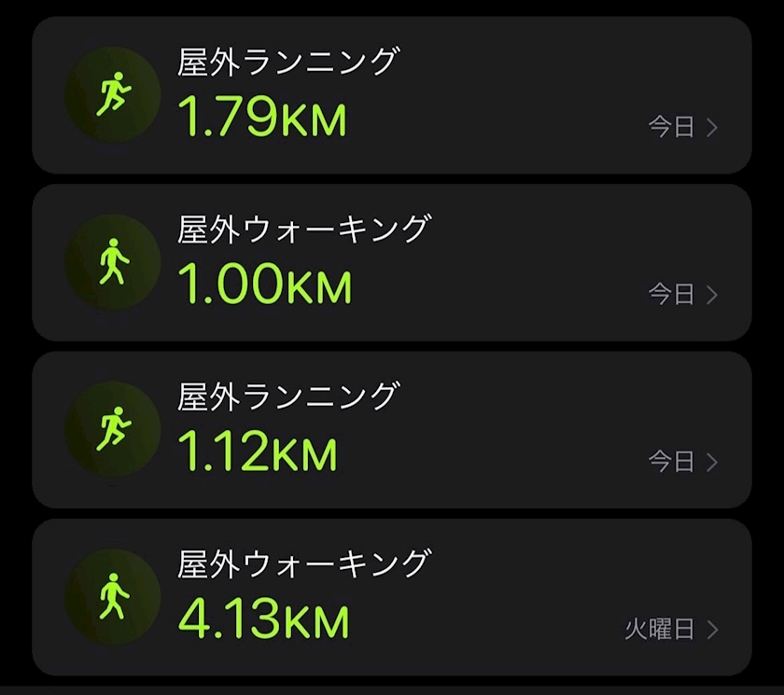Tap the 今日 label on the 1.79KM card
Screen dimensions: 784x695
point(672,128)
